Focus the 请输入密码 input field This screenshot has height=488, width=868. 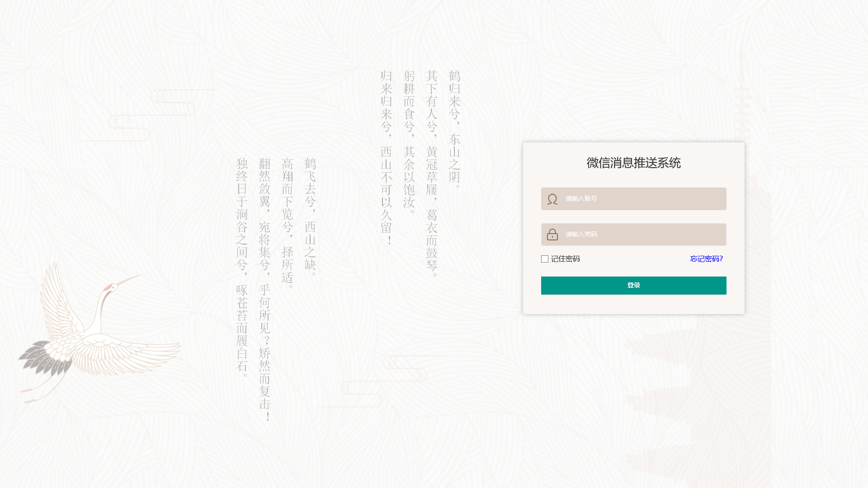[x=634, y=235]
